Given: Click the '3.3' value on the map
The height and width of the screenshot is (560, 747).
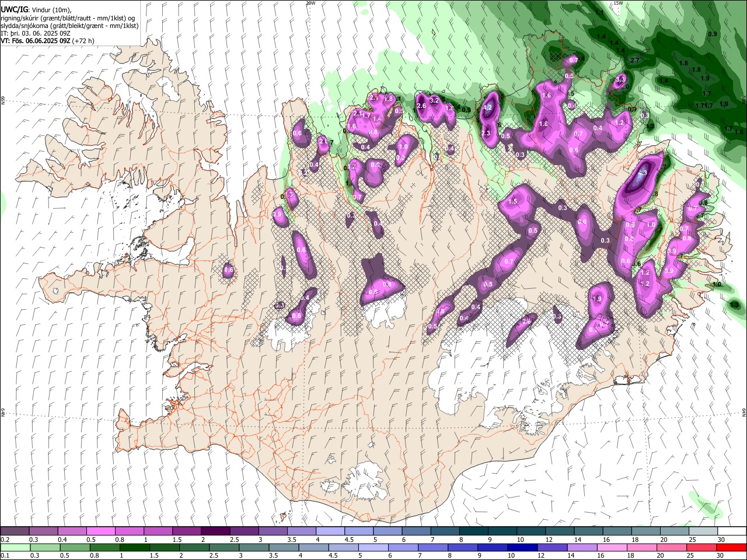Looking at the screenshot, I should (620, 79).
